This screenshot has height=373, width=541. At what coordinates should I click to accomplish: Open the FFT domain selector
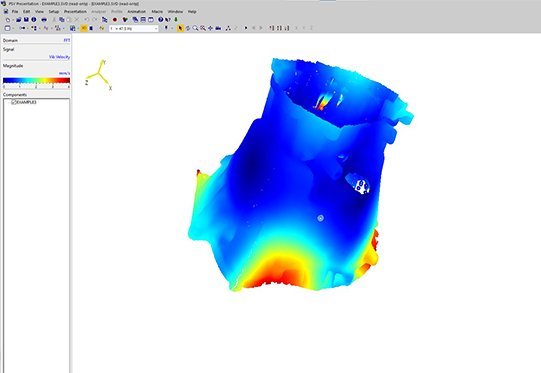(x=67, y=40)
